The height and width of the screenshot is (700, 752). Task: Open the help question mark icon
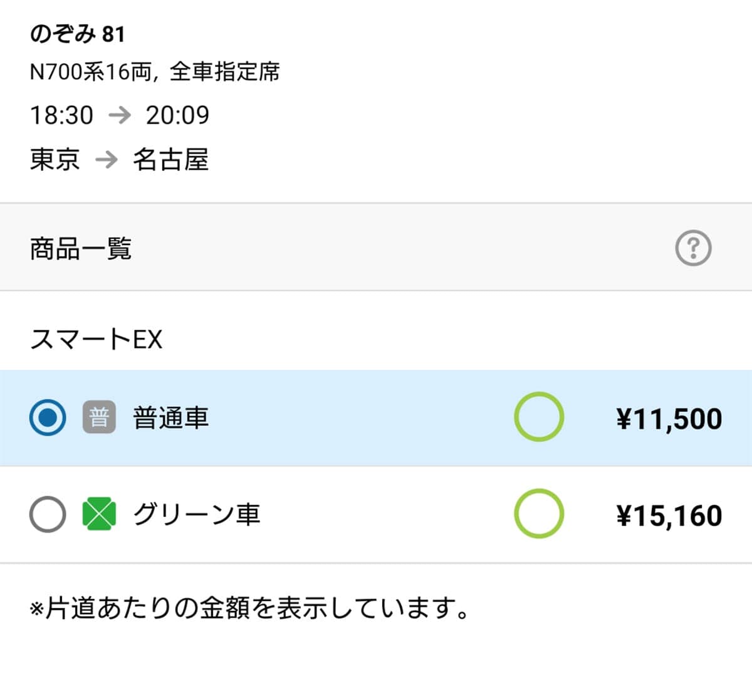[693, 248]
